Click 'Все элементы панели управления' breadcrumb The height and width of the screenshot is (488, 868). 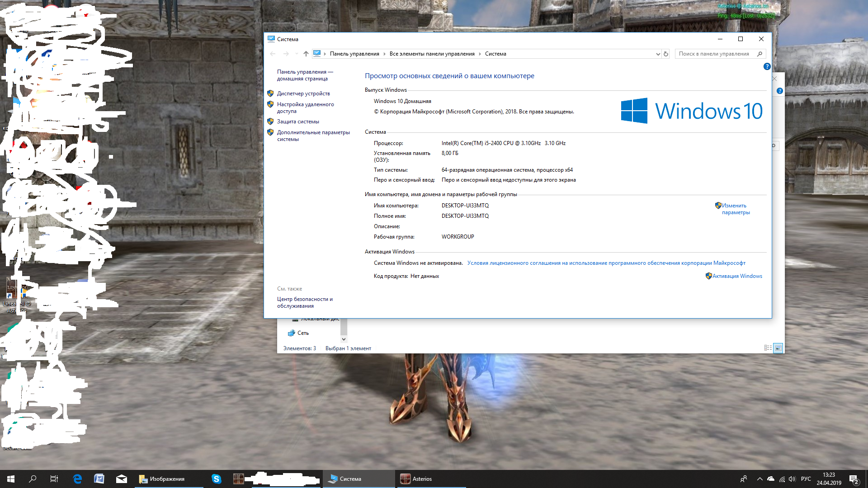tap(432, 54)
